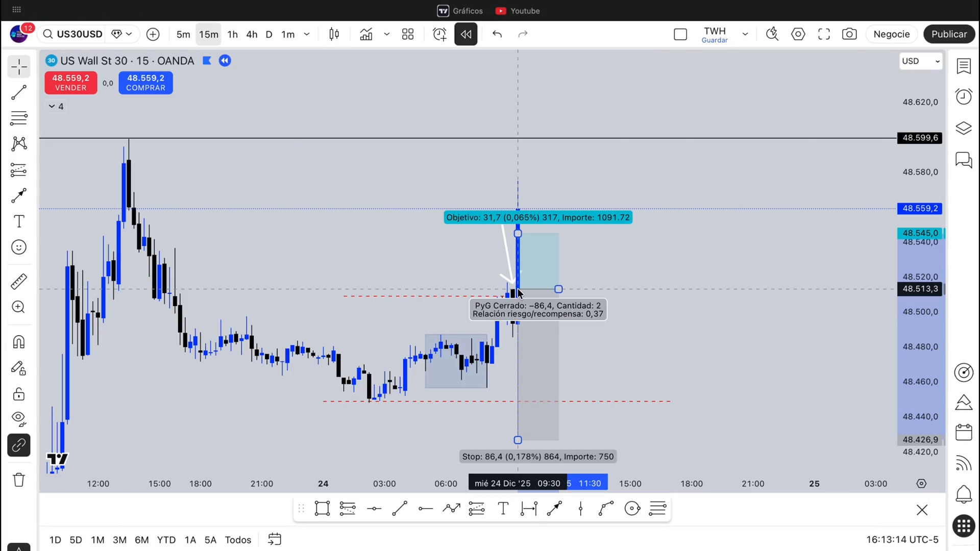Undo the last action
Screen dimensions: 980x551
click(x=497, y=34)
